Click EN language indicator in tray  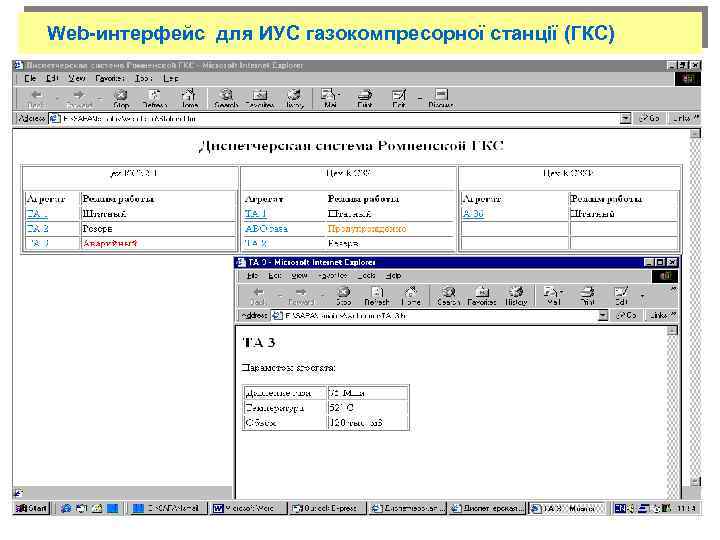(x=620, y=508)
